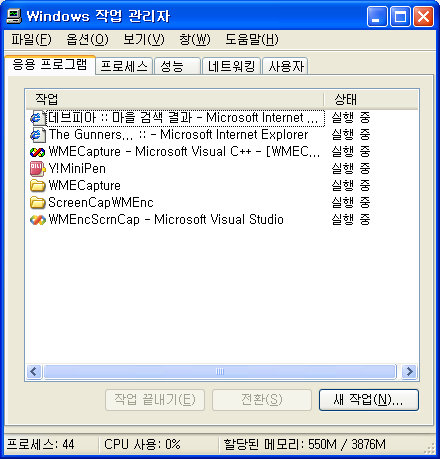Click the Visual C++ icon of WMECapture task
Image resolution: width=440 pixels, height=459 pixels.
[37, 152]
